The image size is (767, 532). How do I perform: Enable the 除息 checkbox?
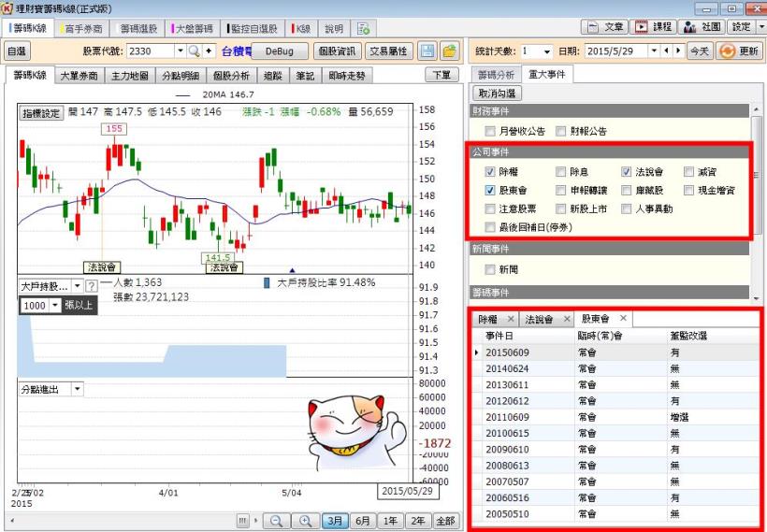click(560, 172)
